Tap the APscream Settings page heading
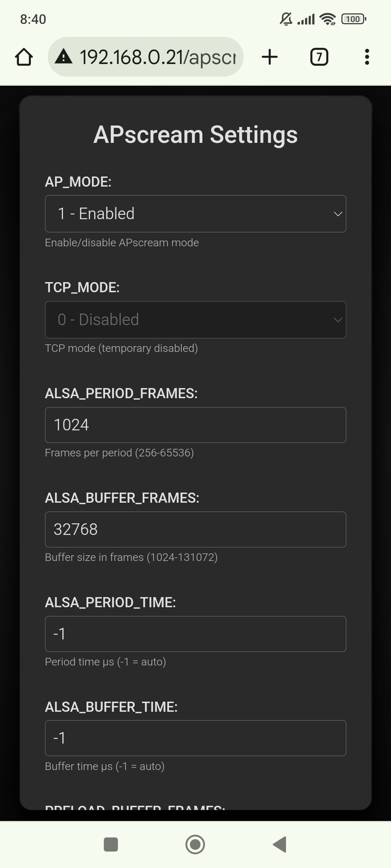This screenshot has width=391, height=868. (x=195, y=135)
